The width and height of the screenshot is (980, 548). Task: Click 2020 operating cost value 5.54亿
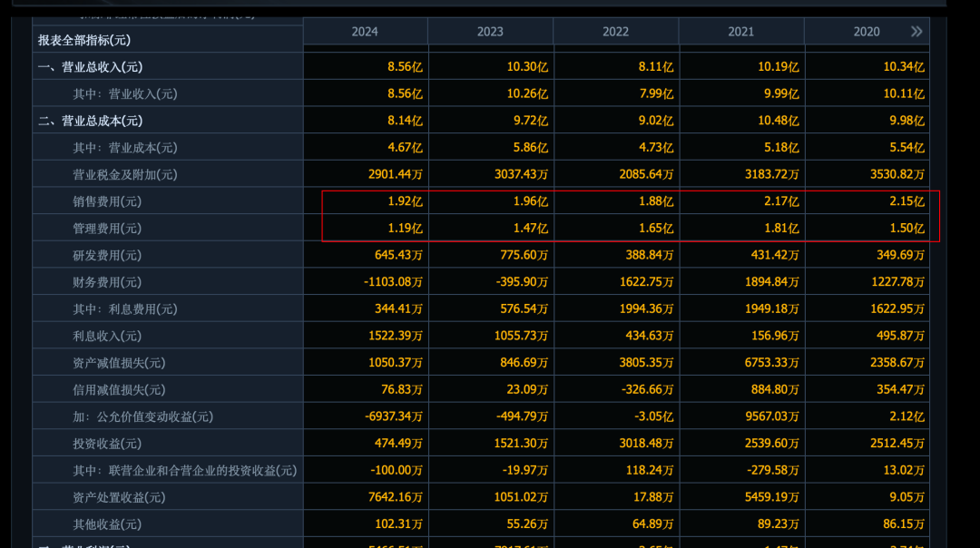[x=906, y=148]
